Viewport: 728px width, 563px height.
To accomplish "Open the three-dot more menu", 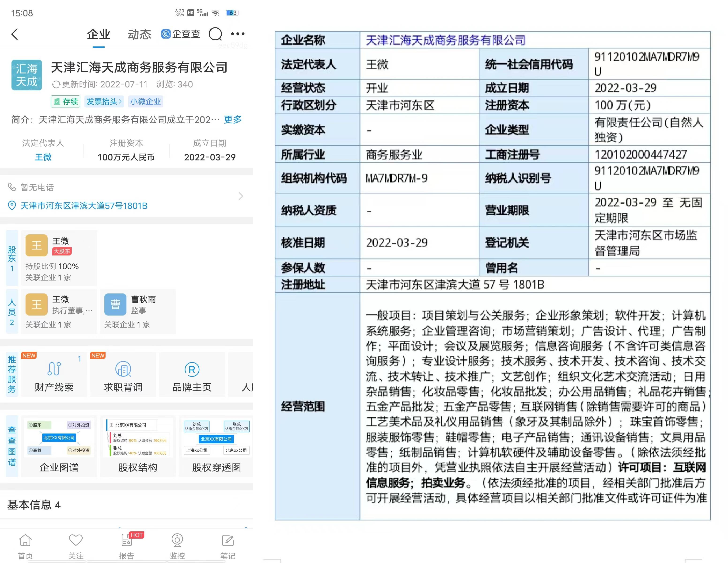I will [238, 34].
